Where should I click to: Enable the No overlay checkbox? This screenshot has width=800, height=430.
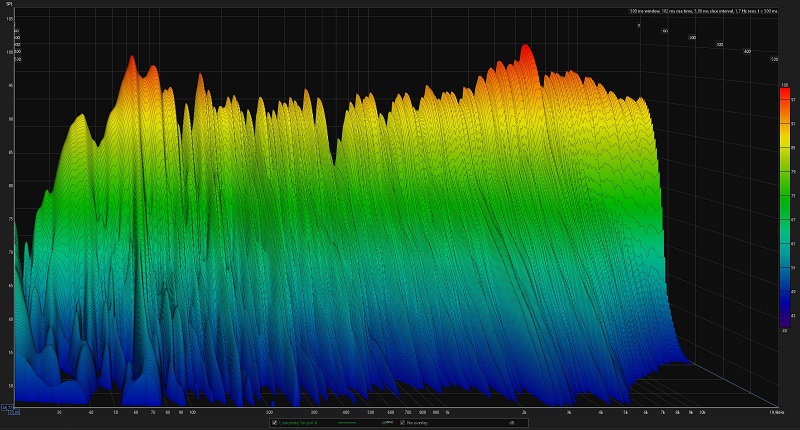point(403,423)
